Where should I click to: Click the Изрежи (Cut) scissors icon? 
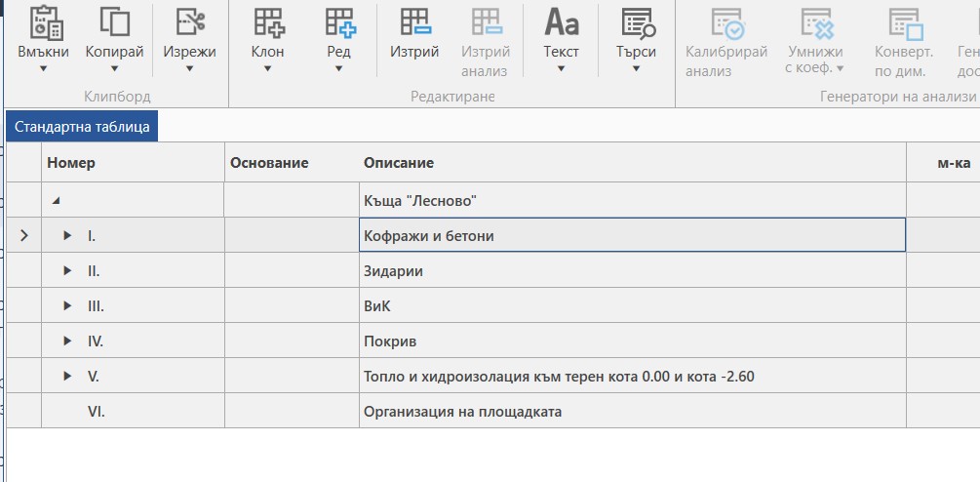click(190, 21)
